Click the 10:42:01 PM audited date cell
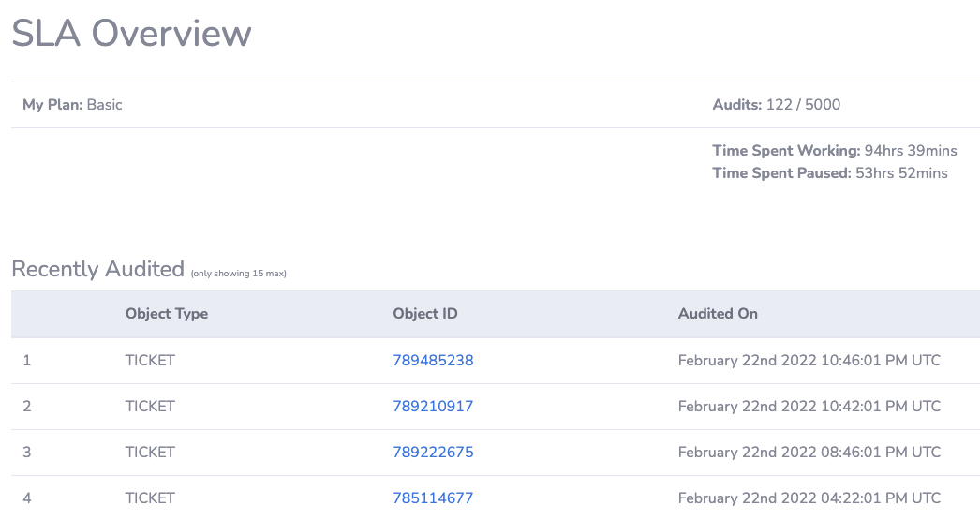The width and height of the screenshot is (980, 520). point(809,407)
